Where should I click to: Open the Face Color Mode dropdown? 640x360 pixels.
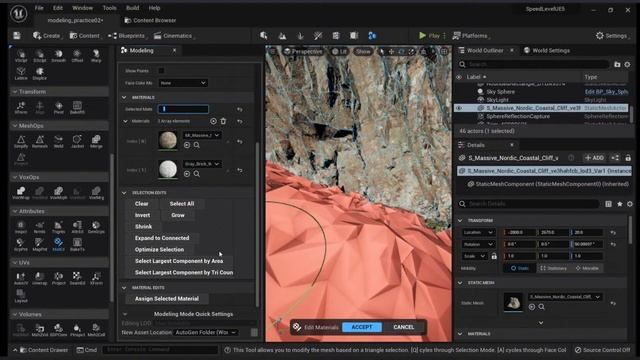[183, 83]
